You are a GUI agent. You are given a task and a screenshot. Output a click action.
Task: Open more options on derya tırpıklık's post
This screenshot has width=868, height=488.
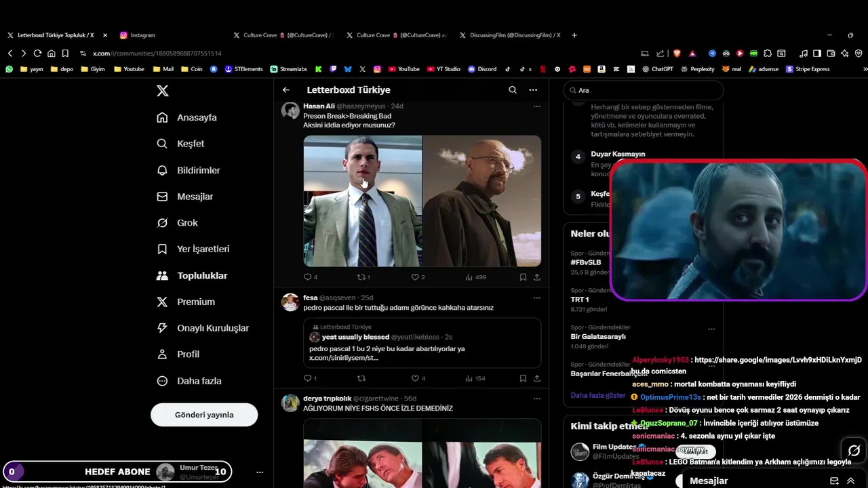point(536,399)
